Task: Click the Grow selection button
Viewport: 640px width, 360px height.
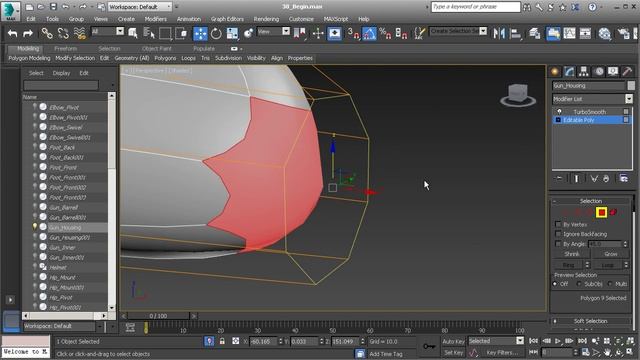Action: tap(611, 254)
